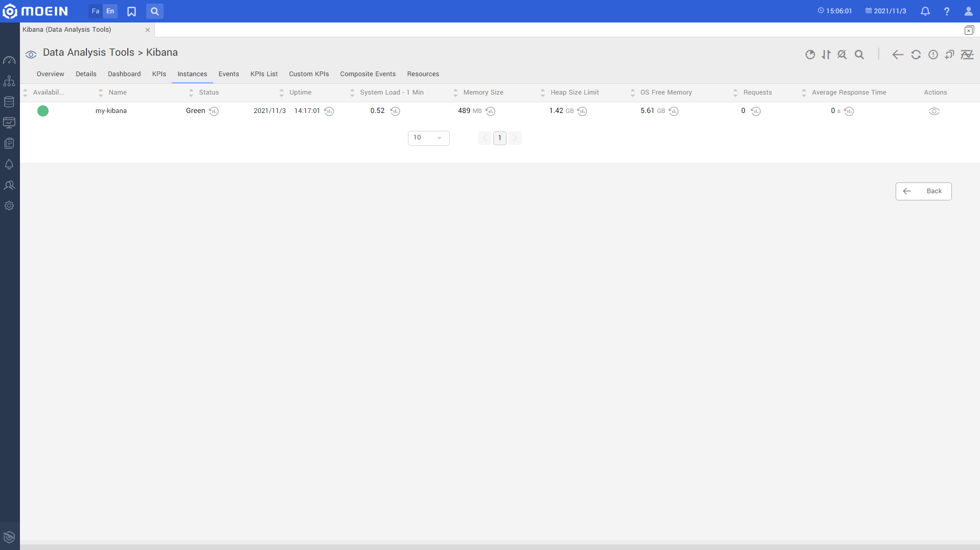Viewport: 980px width, 550px height.
Task: Open the users sidebar icon
Action: click(9, 185)
